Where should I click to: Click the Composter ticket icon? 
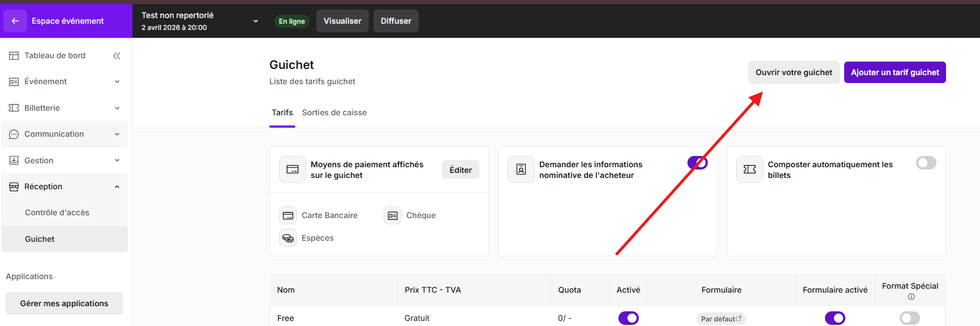coord(750,169)
